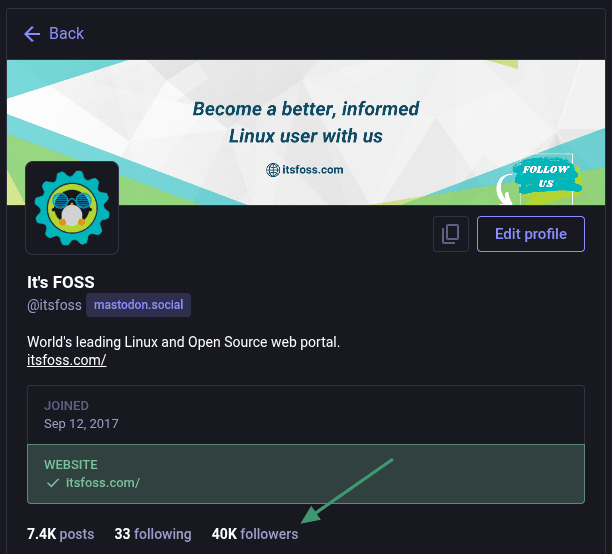Open the It's FOSS penguin avatar
This screenshot has height=554, width=612.
(x=72, y=207)
